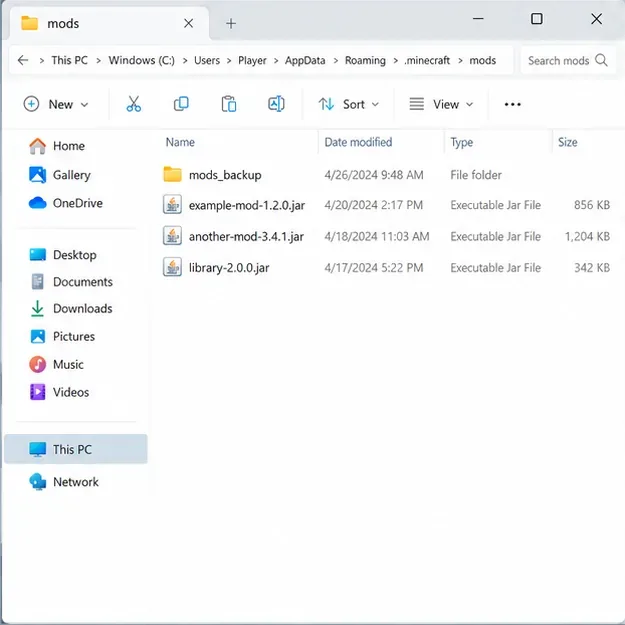This screenshot has height=625, width=625.
Task: Click Windows (C:) in the breadcrumb path
Action: tap(142, 60)
